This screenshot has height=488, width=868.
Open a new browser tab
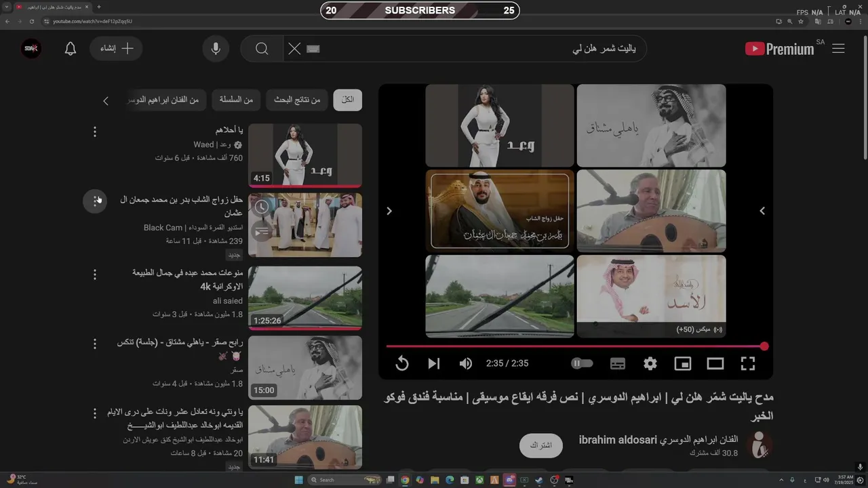(99, 7)
